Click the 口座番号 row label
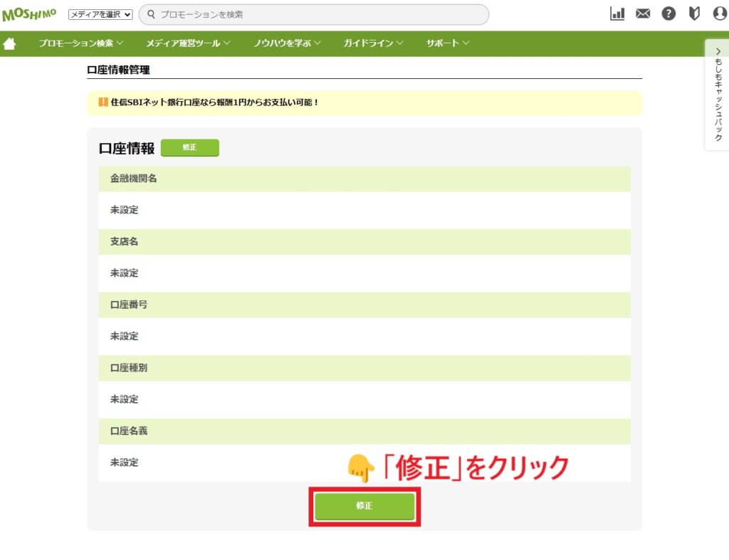729x560 pixels. tap(129, 305)
